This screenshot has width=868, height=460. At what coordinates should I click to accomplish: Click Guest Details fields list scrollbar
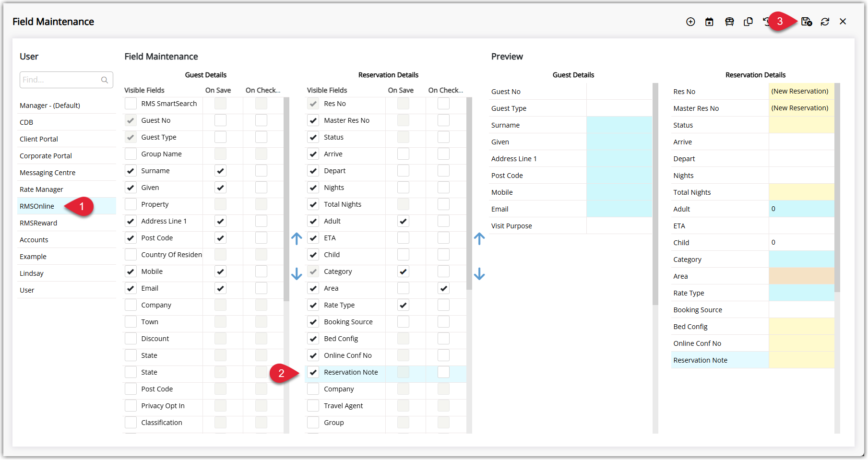(x=286, y=199)
